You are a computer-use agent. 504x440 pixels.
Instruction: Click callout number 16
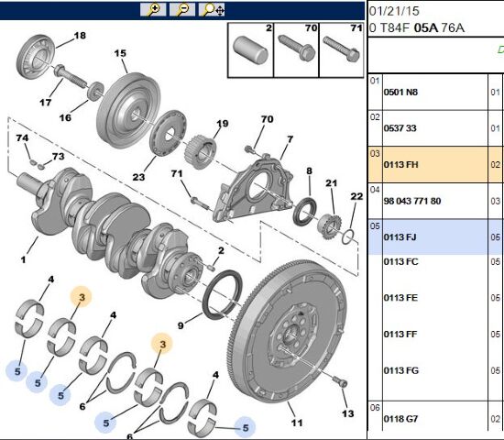click(65, 117)
